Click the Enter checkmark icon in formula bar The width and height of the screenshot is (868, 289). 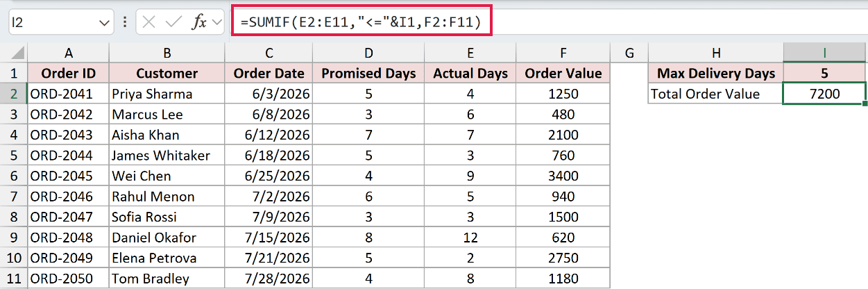[173, 22]
